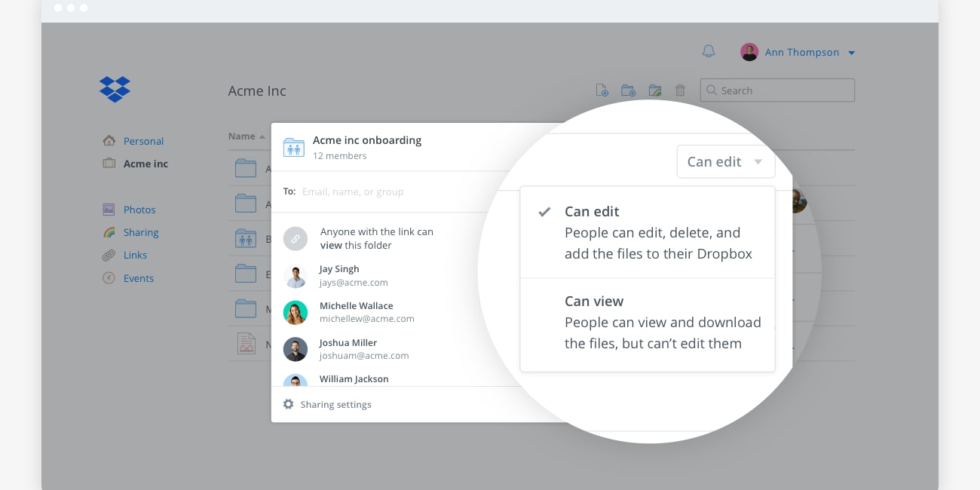Toggle the Name column sort arrow
Screen dimensions: 980x490
click(262, 137)
